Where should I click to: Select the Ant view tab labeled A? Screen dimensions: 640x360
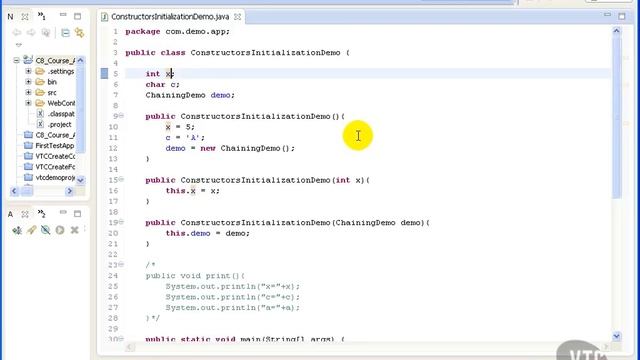pyautogui.click(x=10, y=213)
